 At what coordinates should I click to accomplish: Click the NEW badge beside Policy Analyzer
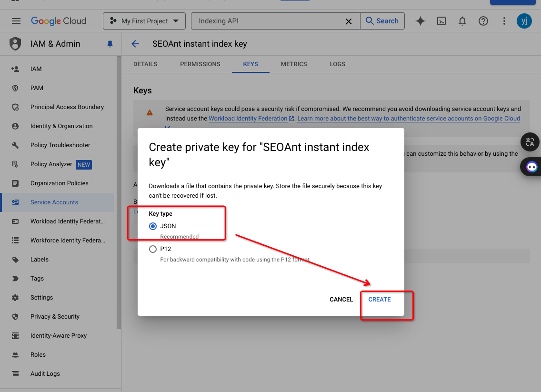point(84,165)
